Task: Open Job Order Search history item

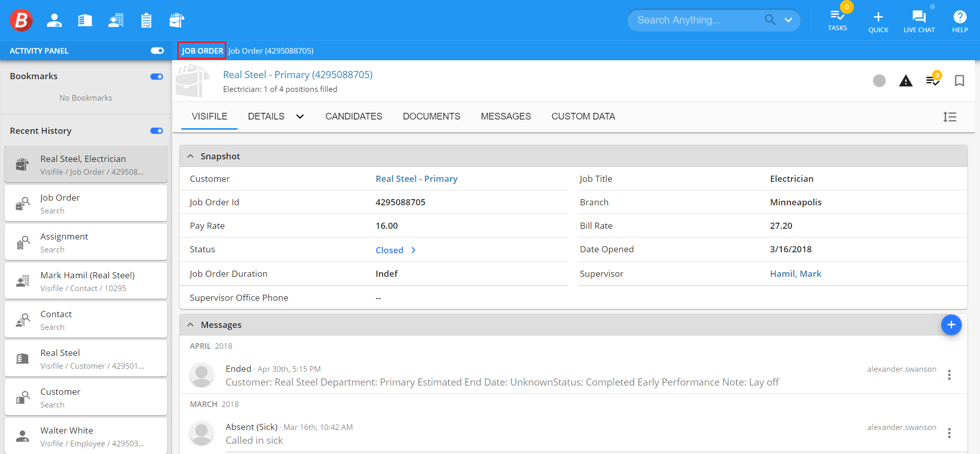Action: [x=86, y=203]
